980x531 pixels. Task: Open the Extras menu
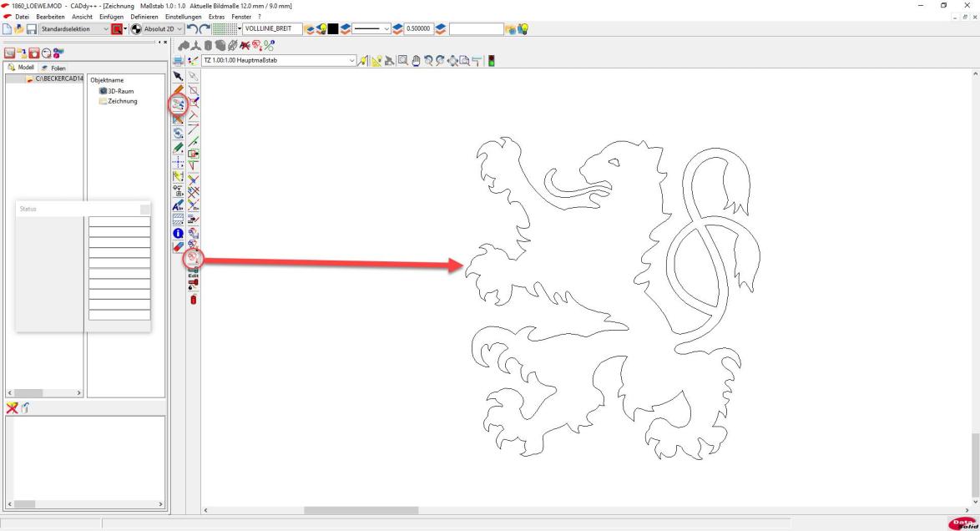tap(216, 17)
